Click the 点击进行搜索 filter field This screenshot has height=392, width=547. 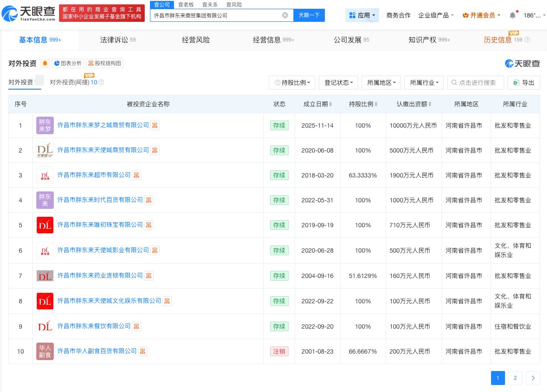coord(476,83)
